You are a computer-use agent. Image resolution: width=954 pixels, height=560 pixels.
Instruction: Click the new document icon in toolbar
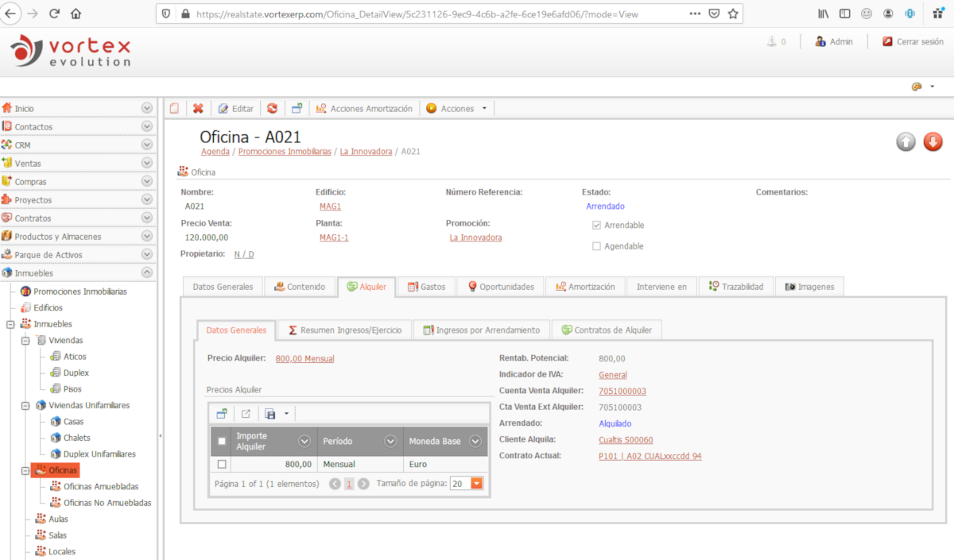click(174, 109)
